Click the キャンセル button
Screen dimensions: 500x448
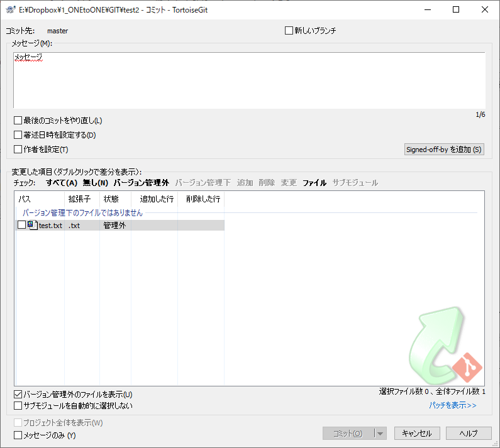coord(417,434)
